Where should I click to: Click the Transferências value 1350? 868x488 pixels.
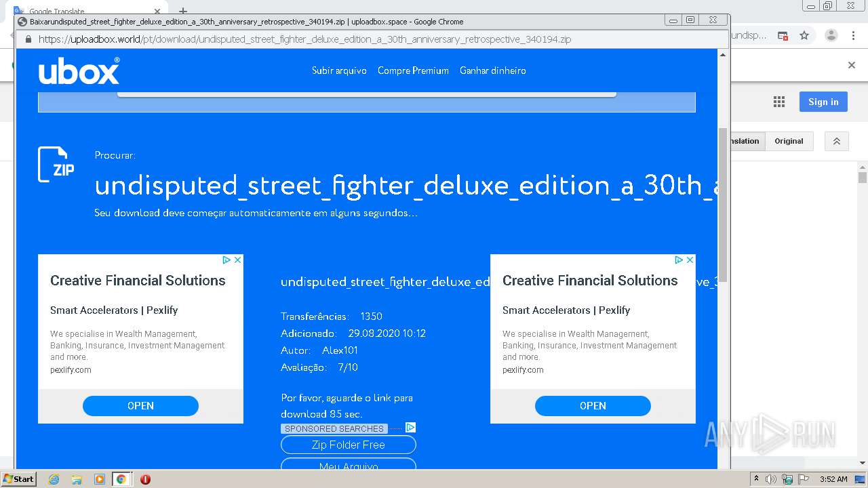coord(371,317)
